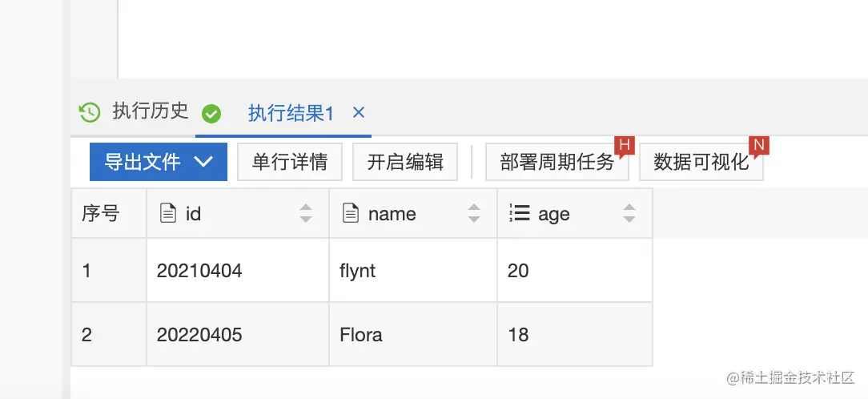The height and width of the screenshot is (399, 868).
Task: Sort results by the id column arrows
Action: (x=306, y=213)
